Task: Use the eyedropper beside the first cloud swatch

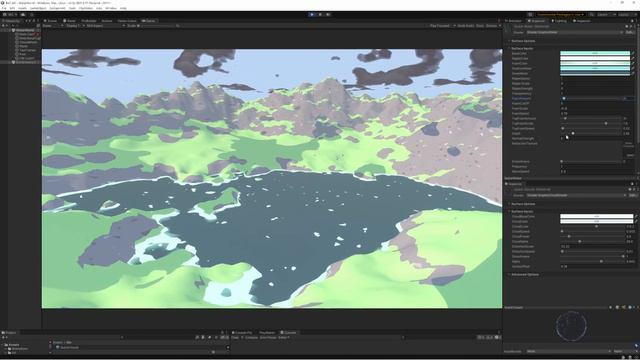Action: point(636,216)
